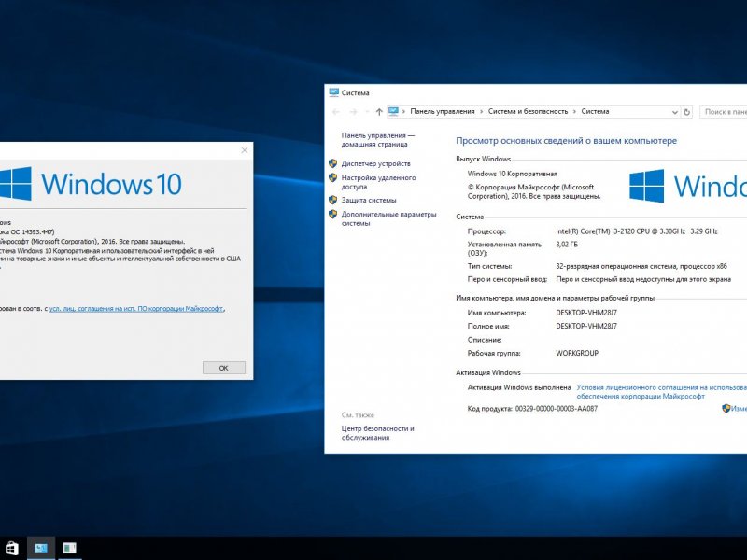Screen dimensions: 747x560
Task: Focus the control panel search field
Action: pyautogui.click(x=723, y=112)
